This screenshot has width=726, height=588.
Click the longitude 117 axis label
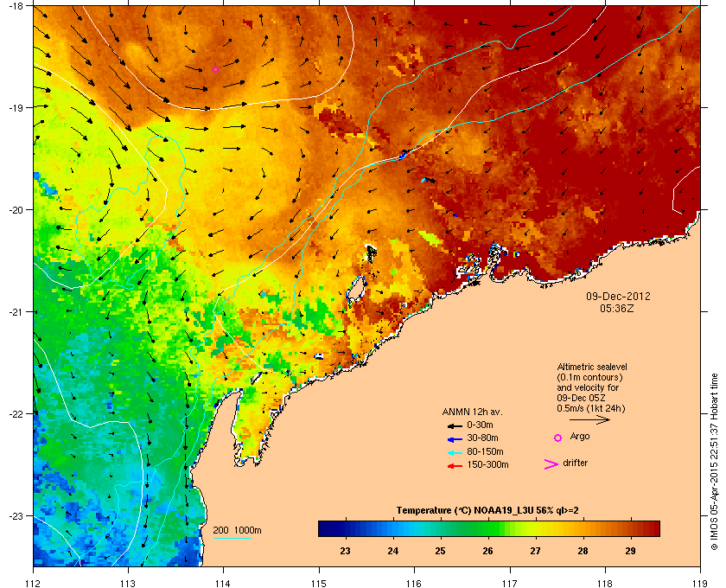[510, 583]
